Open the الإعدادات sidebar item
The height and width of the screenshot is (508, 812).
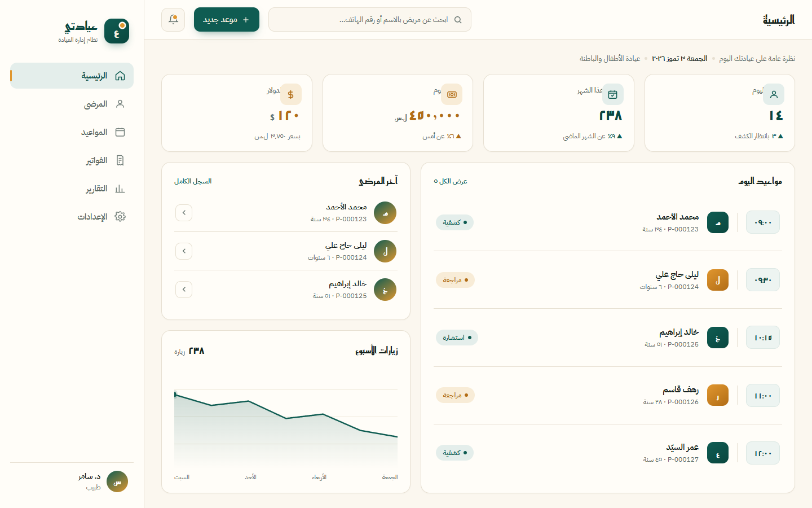[x=72, y=217]
